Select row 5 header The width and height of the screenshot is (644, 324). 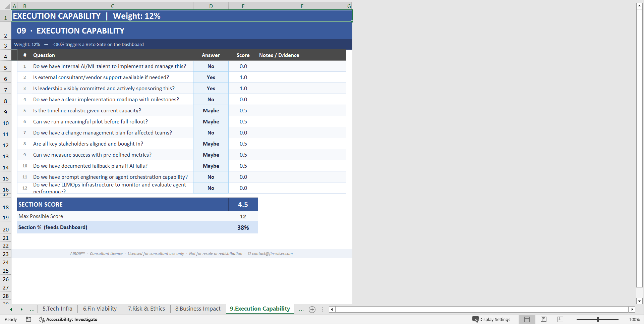[5, 66]
